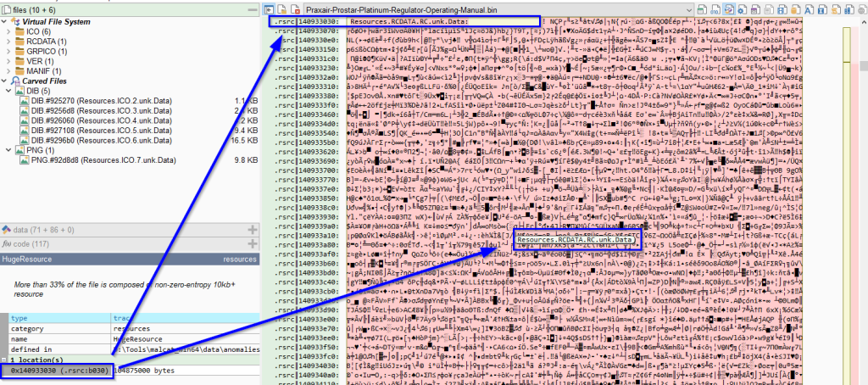
Task: Click the Virtual File System root icon
Action: 15,20
